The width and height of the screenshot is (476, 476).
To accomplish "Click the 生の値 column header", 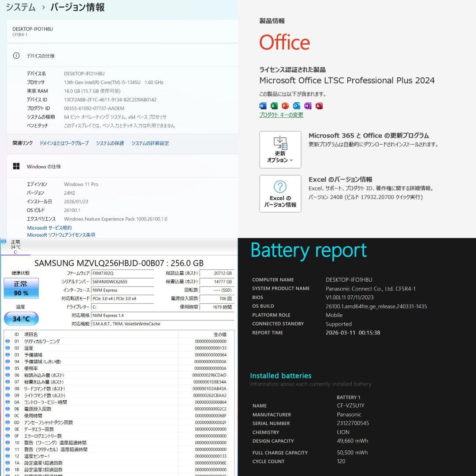I will (x=203, y=334).
